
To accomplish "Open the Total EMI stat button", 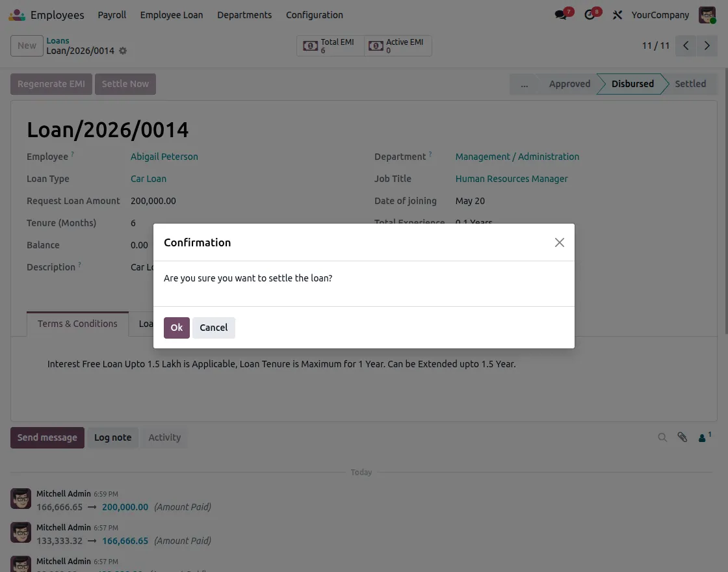I will [330, 45].
